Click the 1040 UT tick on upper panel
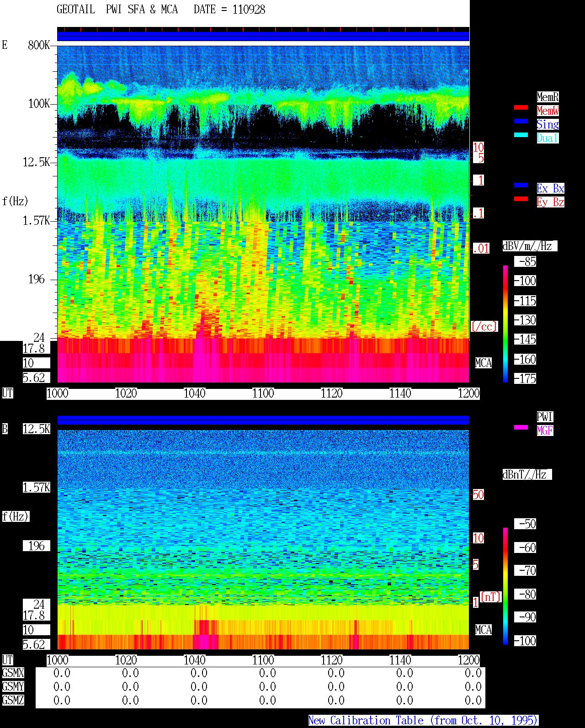The height and width of the screenshot is (728, 585). 195,393
